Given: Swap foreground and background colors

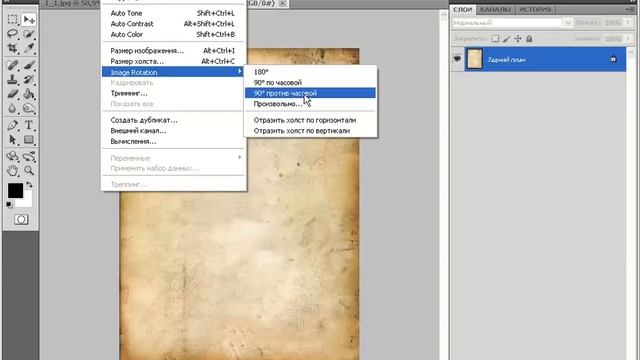Looking at the screenshot, I should pos(29,185).
